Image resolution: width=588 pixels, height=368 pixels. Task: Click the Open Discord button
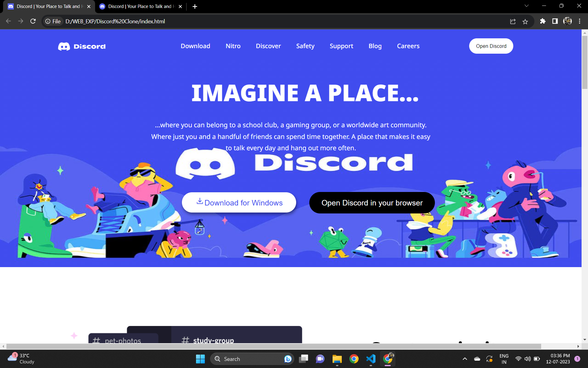pyautogui.click(x=491, y=46)
